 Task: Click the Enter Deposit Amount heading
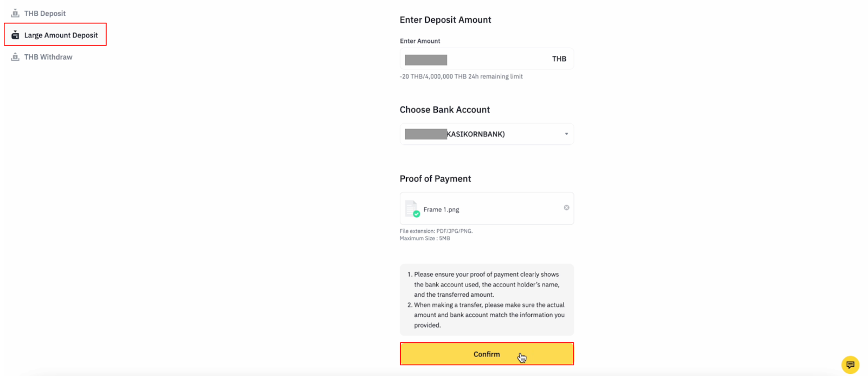click(x=445, y=20)
